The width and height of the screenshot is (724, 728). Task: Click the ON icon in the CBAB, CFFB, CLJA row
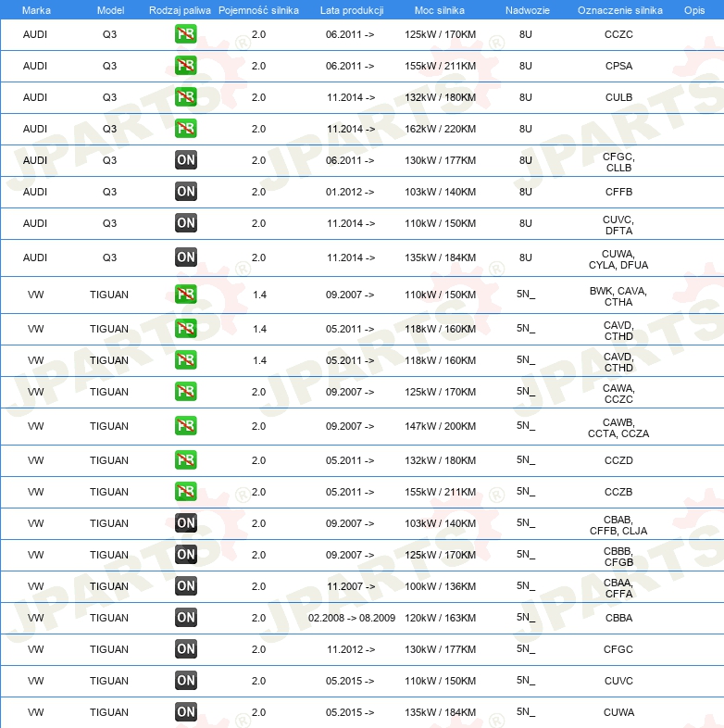click(x=186, y=523)
